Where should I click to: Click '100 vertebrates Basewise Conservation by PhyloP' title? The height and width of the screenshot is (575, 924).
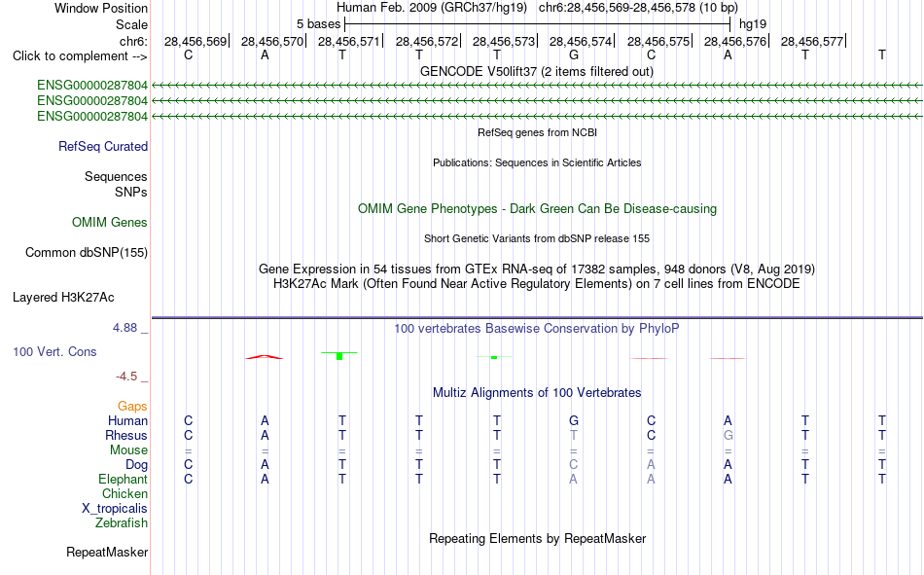(536, 329)
